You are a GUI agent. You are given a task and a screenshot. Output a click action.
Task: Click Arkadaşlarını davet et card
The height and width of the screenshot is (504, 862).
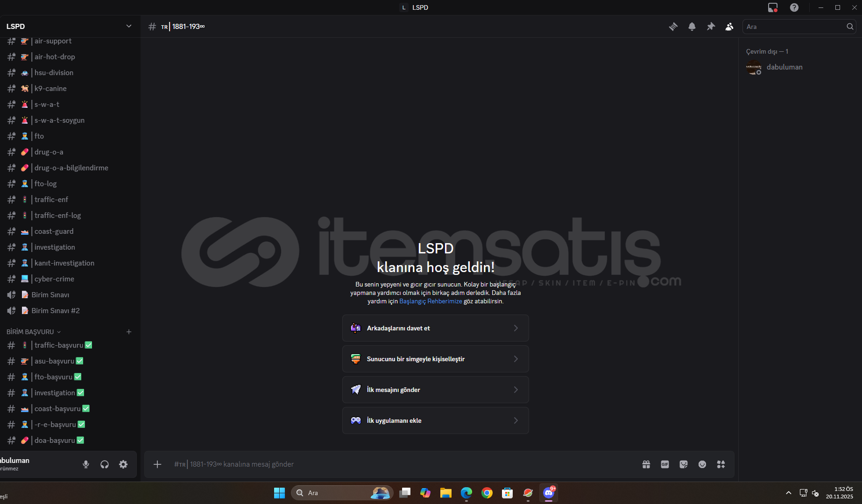[x=436, y=328]
